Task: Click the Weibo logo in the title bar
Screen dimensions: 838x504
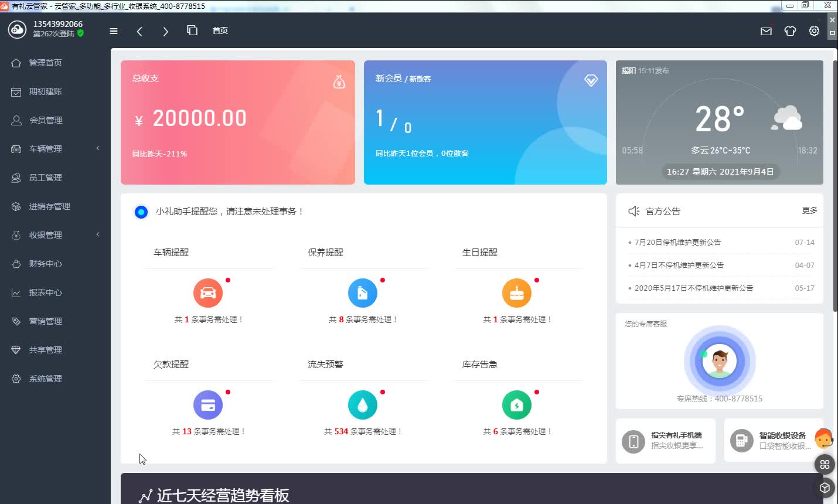Action: pyautogui.click(x=5, y=6)
